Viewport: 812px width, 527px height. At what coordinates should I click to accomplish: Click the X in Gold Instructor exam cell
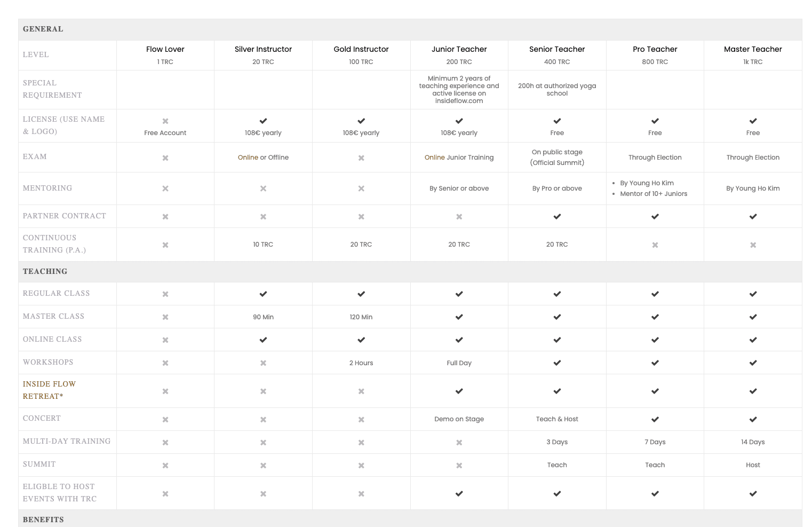click(x=361, y=158)
